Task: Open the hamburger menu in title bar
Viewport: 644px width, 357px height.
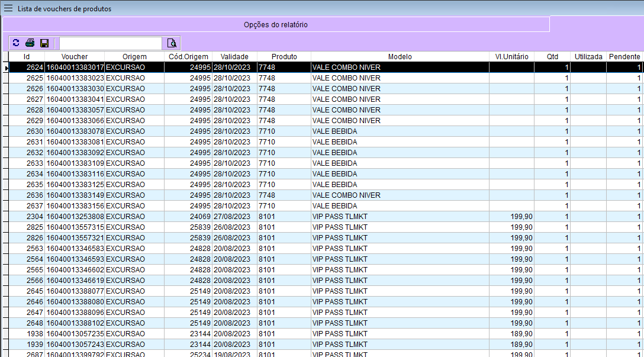Action: click(x=8, y=8)
